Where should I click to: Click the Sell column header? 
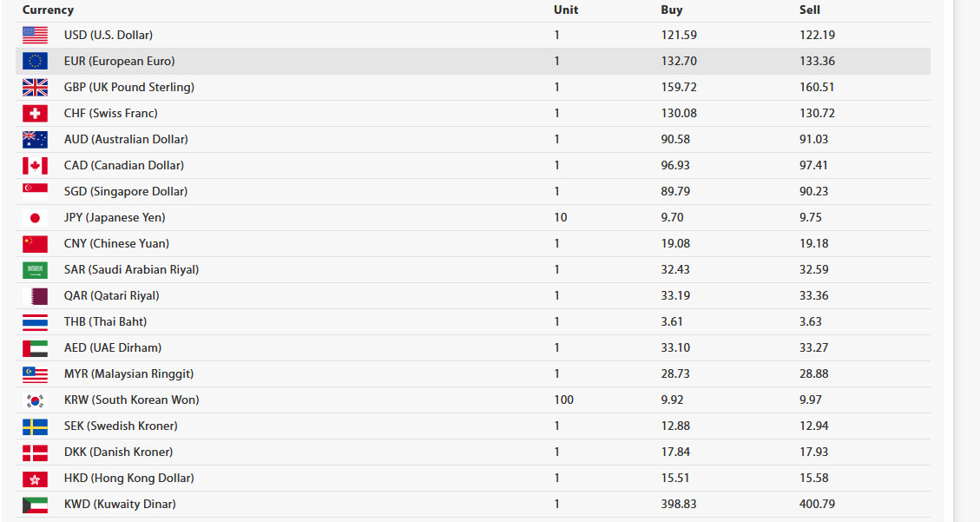click(x=809, y=10)
